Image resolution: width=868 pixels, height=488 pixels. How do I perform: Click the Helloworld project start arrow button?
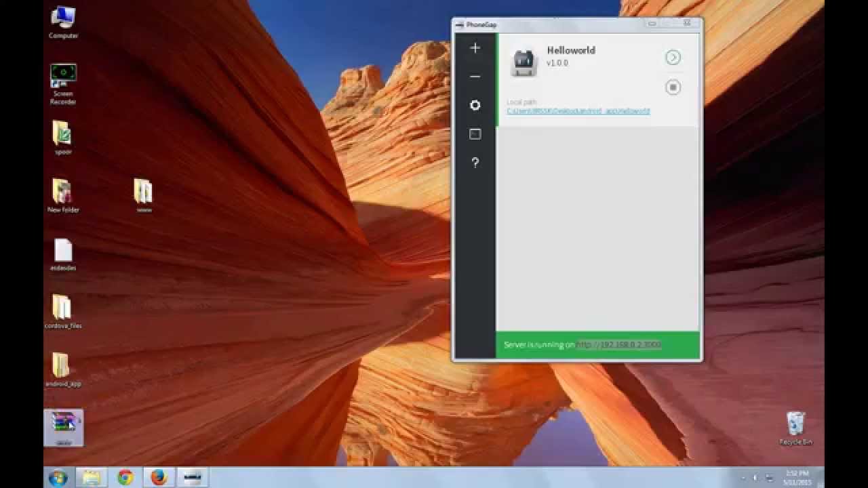(x=673, y=58)
